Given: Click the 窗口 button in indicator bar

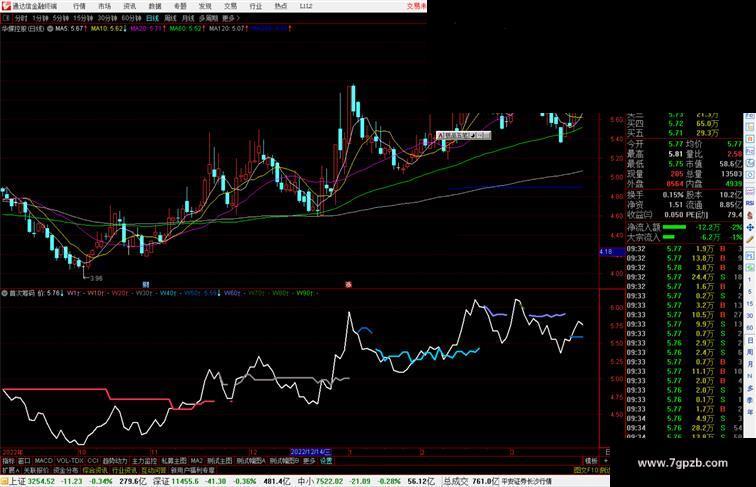Looking at the screenshot, I should [24, 461].
